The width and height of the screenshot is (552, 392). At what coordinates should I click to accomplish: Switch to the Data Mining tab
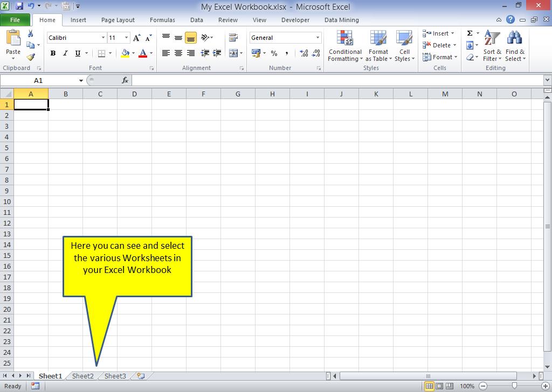point(341,20)
